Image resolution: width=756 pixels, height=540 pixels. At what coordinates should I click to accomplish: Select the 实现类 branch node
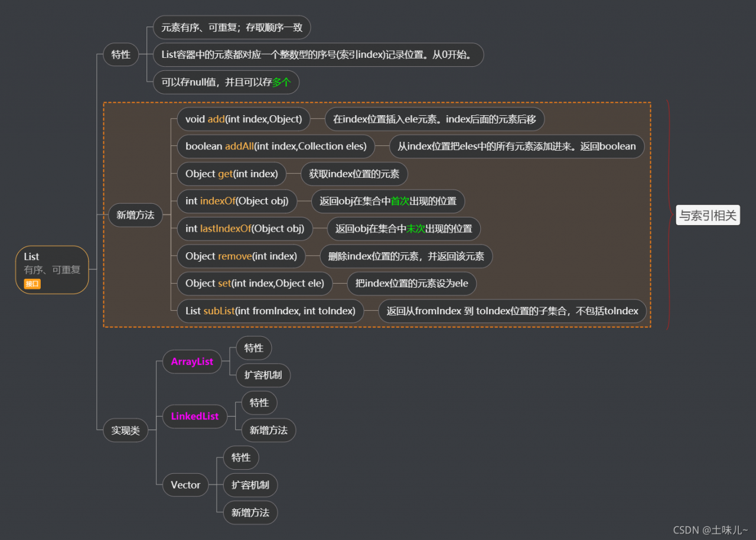click(126, 430)
